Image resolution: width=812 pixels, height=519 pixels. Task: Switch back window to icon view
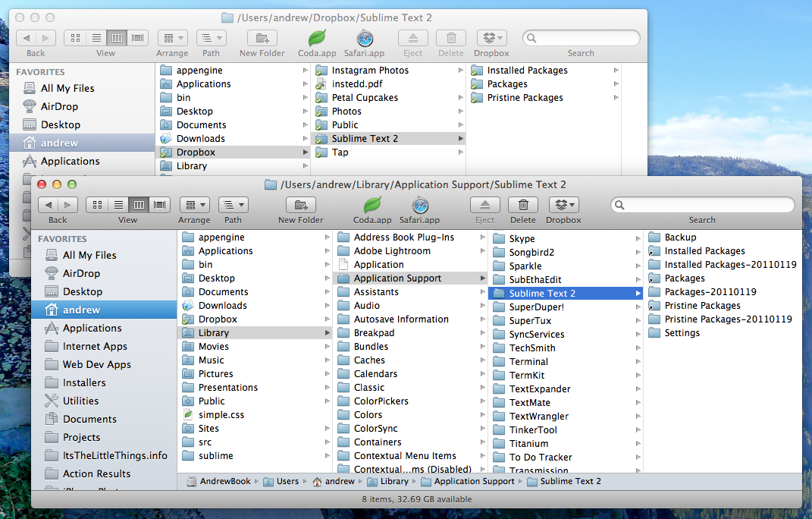[75, 39]
